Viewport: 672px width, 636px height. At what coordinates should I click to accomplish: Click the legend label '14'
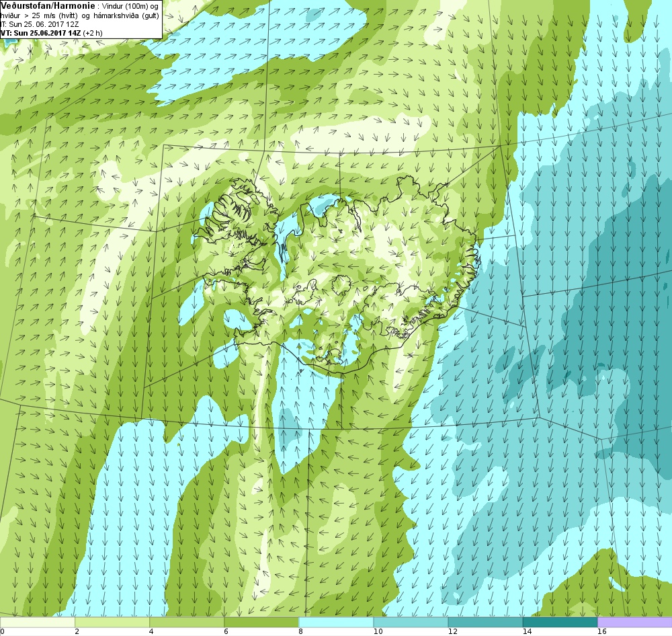(x=527, y=631)
